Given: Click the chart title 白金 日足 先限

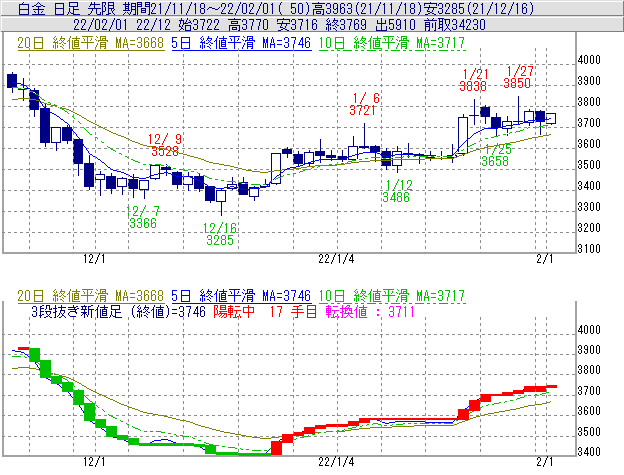Looking at the screenshot, I should click(x=68, y=8).
